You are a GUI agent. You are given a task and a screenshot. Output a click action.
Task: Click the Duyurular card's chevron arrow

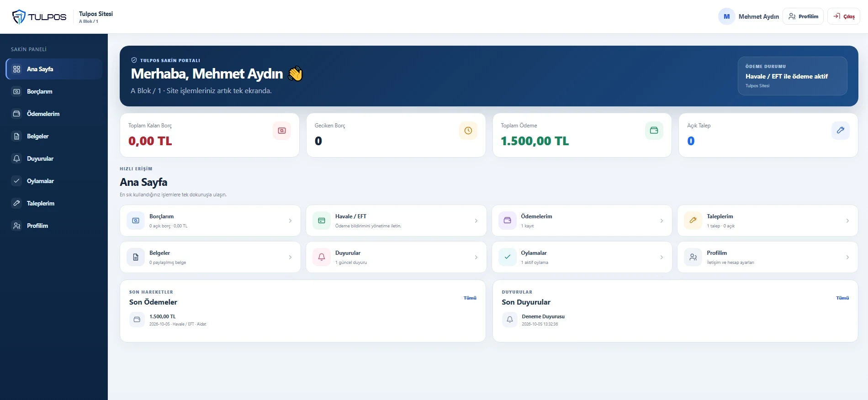(476, 258)
